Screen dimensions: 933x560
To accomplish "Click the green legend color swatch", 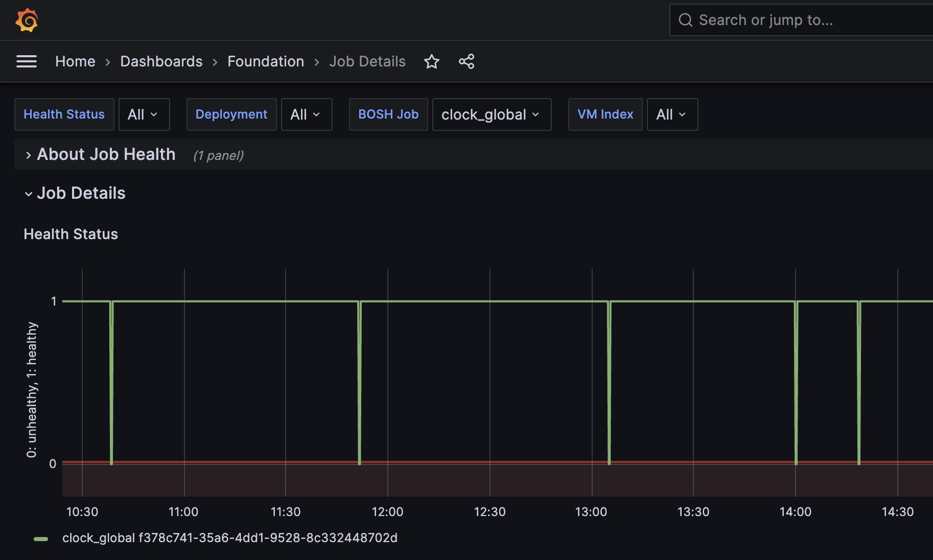I will [x=41, y=539].
